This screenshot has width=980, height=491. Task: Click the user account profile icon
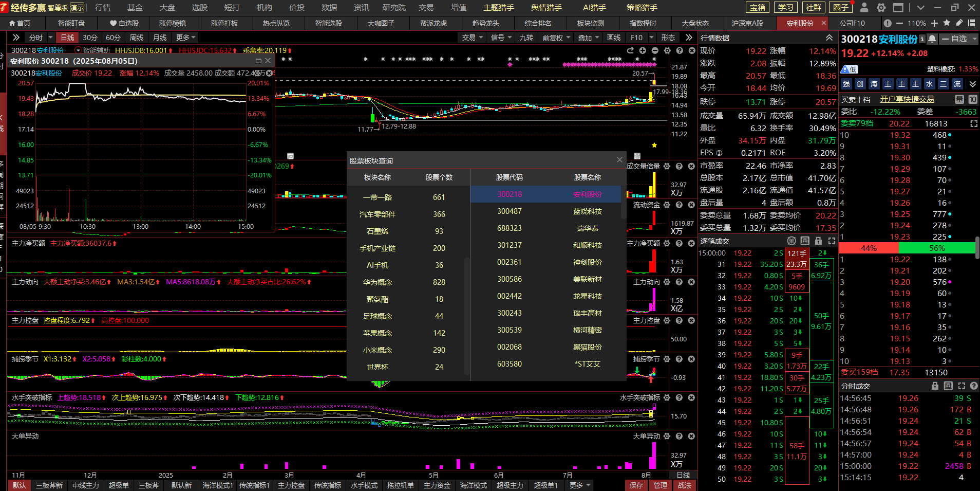[864, 8]
